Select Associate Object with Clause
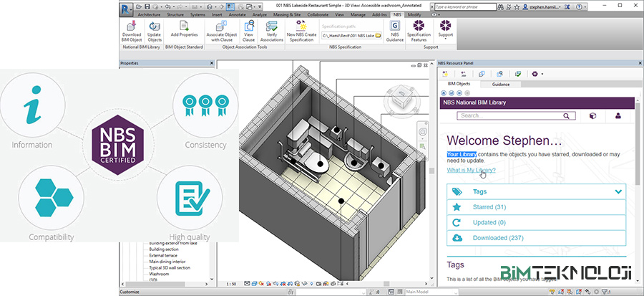Viewport: 644px width, 296px height. (221, 28)
